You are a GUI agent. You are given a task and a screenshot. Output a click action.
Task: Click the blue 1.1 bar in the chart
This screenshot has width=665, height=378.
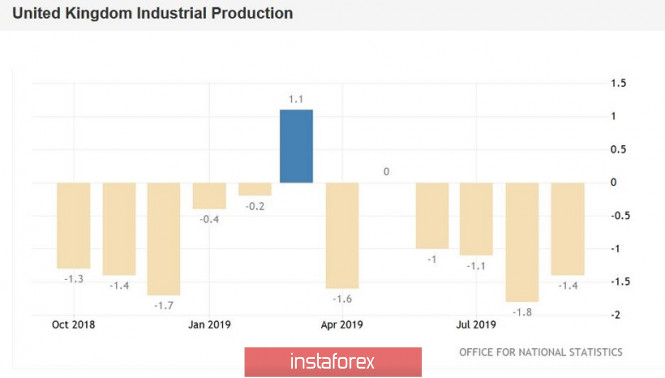[296, 146]
